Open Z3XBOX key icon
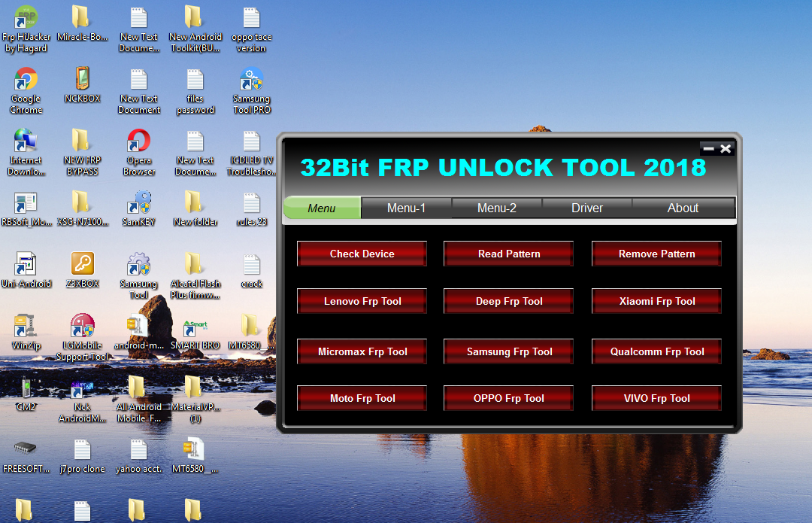 pos(82,270)
